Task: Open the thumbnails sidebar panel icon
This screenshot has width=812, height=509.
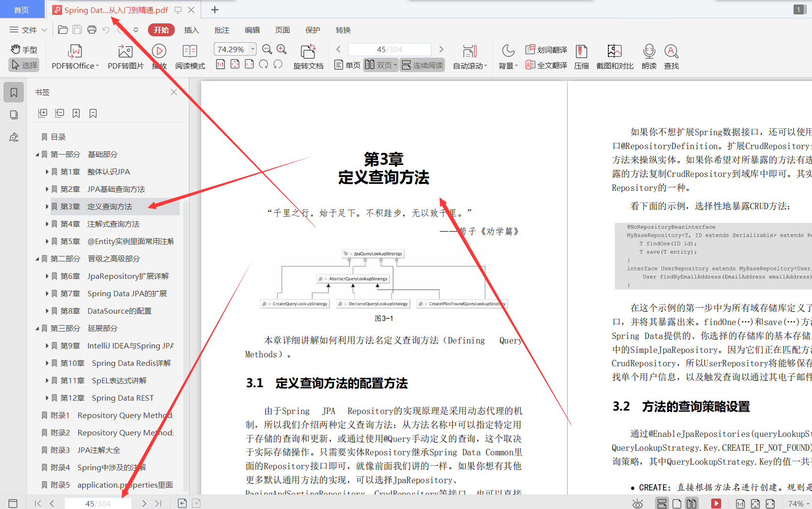Action: [14, 115]
